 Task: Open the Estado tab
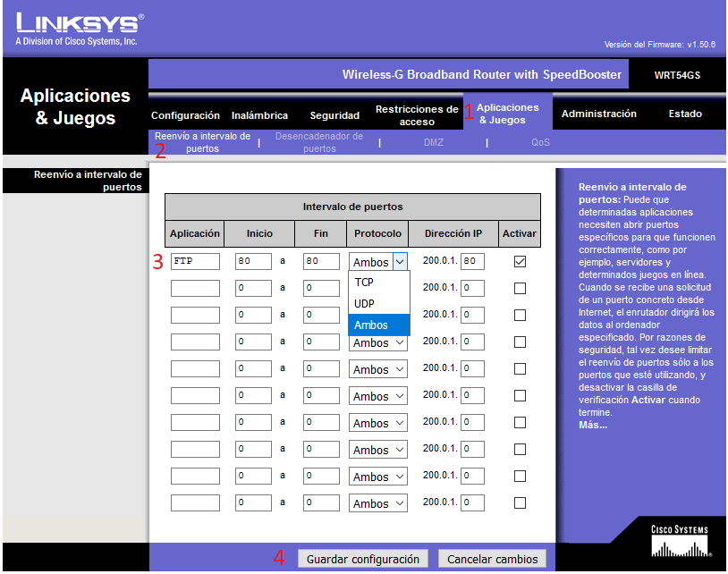pyautogui.click(x=685, y=114)
